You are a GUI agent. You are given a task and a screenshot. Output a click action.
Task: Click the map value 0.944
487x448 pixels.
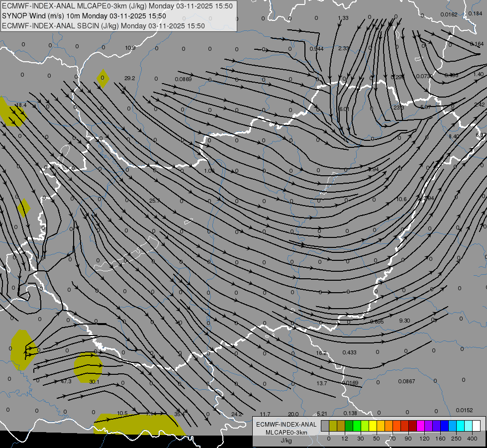(316, 49)
